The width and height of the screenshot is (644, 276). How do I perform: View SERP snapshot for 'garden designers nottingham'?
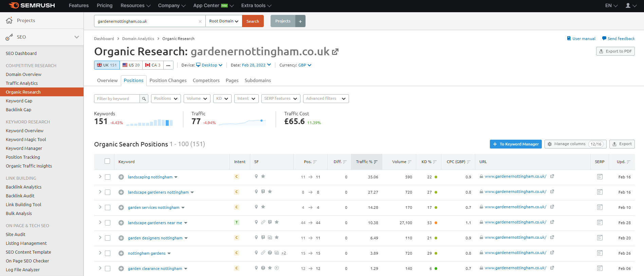[600, 238]
